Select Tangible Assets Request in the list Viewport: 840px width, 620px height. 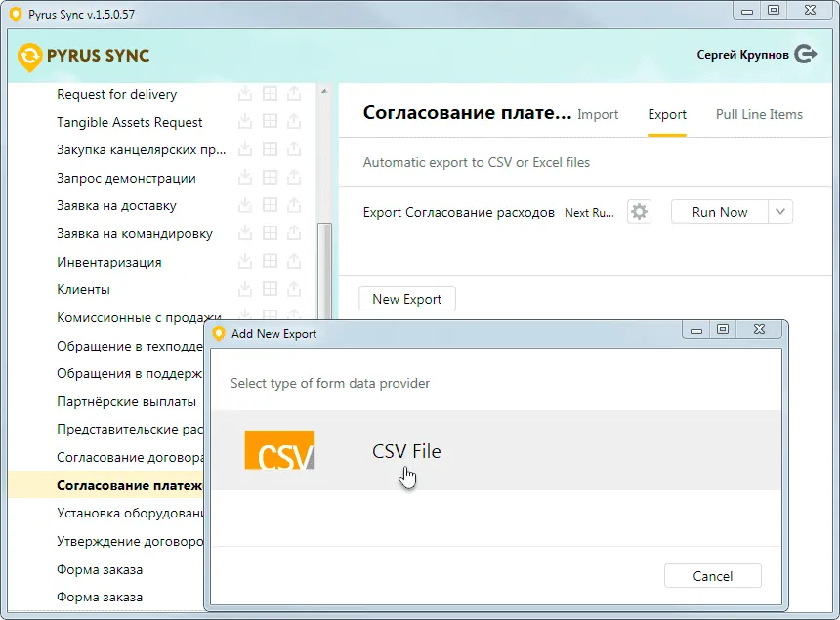[x=130, y=122]
